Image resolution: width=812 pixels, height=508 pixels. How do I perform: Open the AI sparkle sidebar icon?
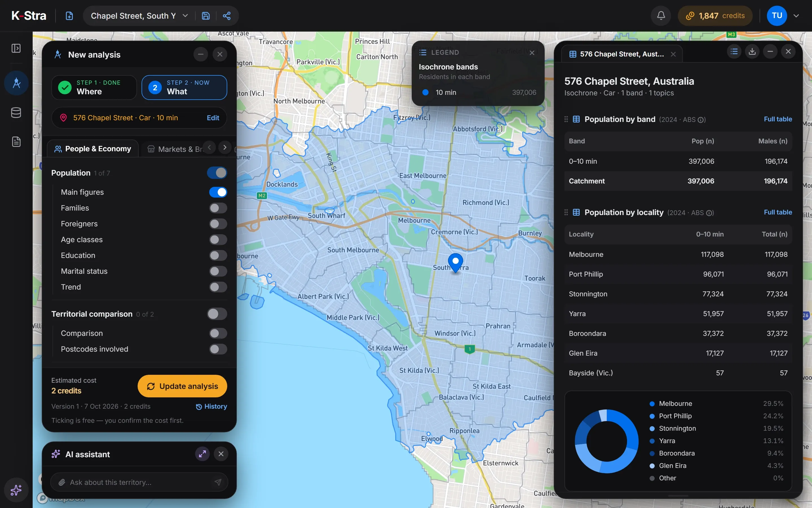tap(16, 490)
